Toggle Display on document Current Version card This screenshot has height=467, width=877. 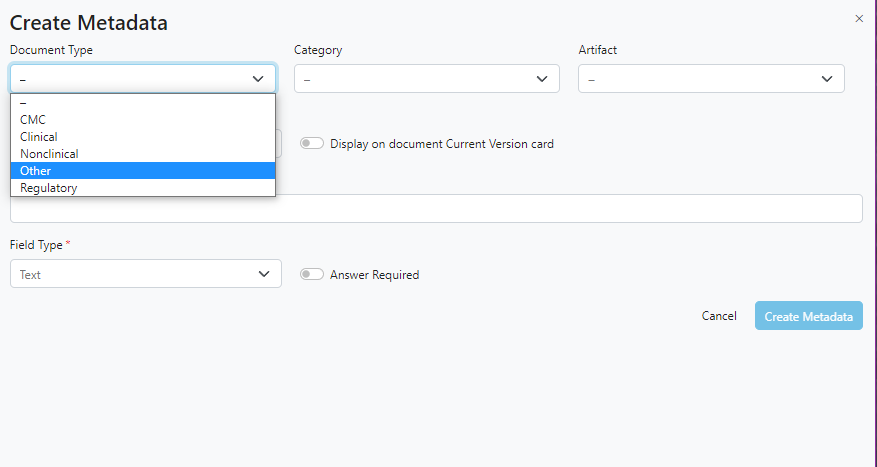[312, 144]
